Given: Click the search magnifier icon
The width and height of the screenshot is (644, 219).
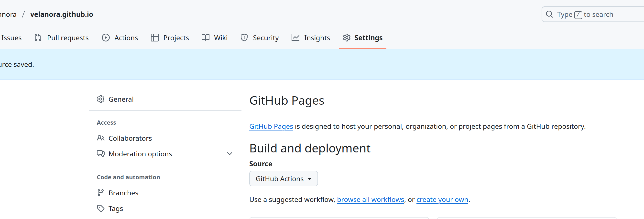Looking at the screenshot, I should pos(549,14).
